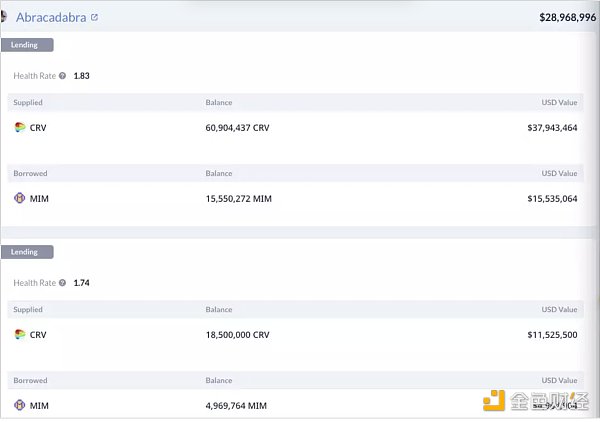Click the Lending tag above health rate 1.74
Screen dimensions: 600x422
(27, 252)
